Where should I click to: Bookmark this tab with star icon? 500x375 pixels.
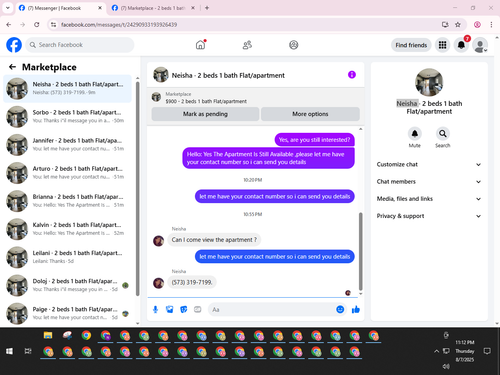point(458,25)
